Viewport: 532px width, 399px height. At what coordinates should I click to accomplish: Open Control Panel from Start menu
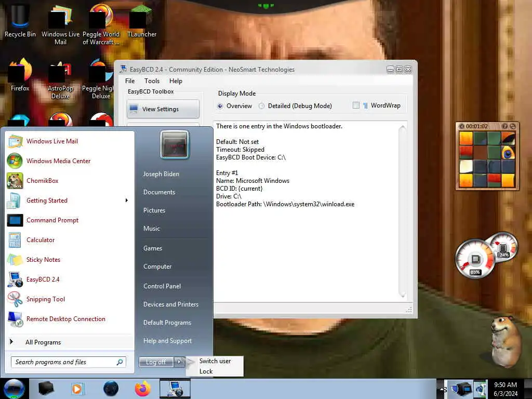[162, 286]
